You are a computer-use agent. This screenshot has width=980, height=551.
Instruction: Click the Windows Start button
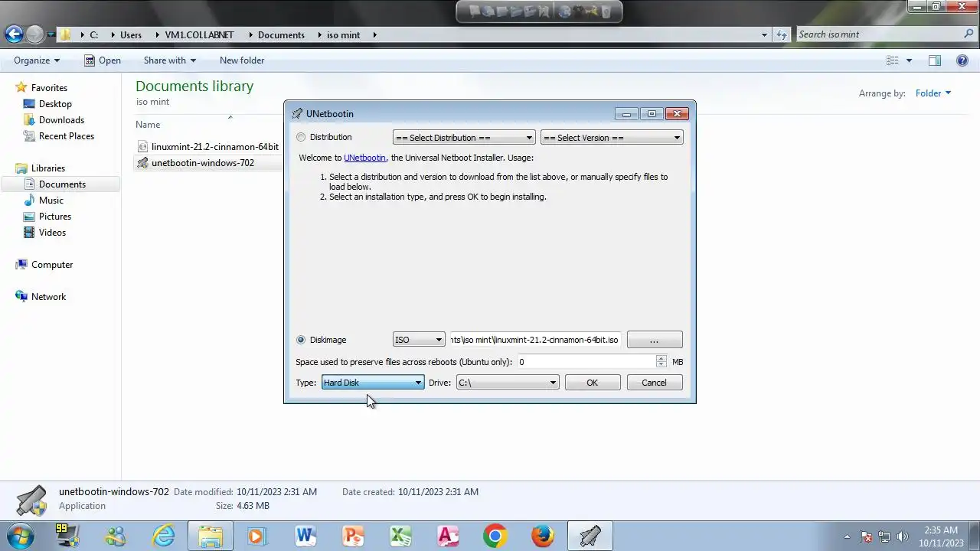[20, 536]
